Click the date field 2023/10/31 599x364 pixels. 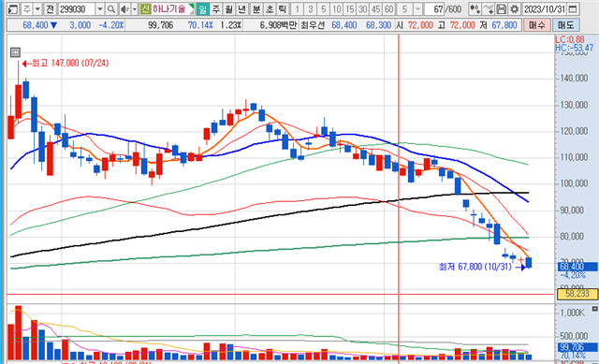click(x=545, y=8)
